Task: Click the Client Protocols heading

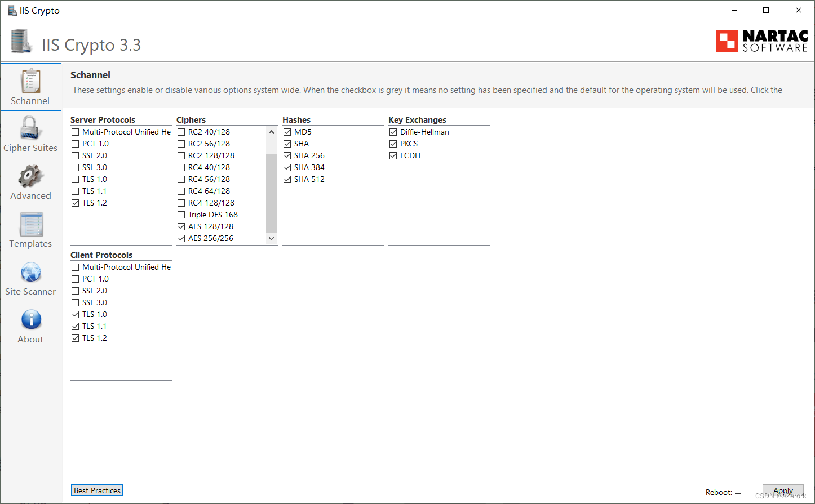Action: 101,255
